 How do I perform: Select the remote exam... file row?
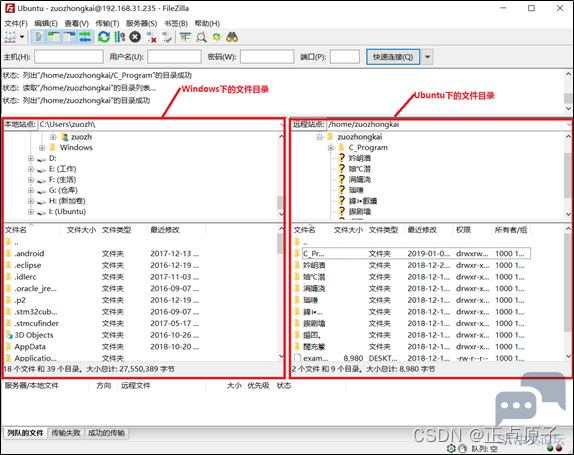[412, 358]
